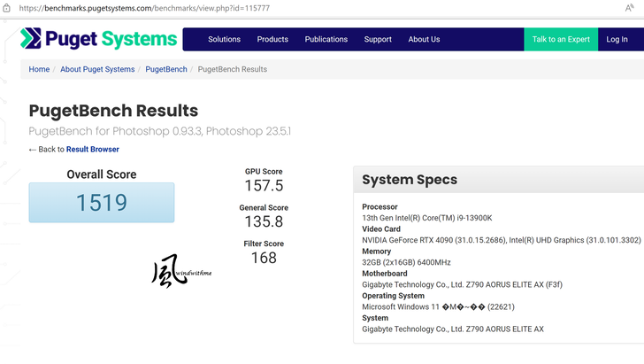Click the Overall Score 1519 box

[x=102, y=203]
